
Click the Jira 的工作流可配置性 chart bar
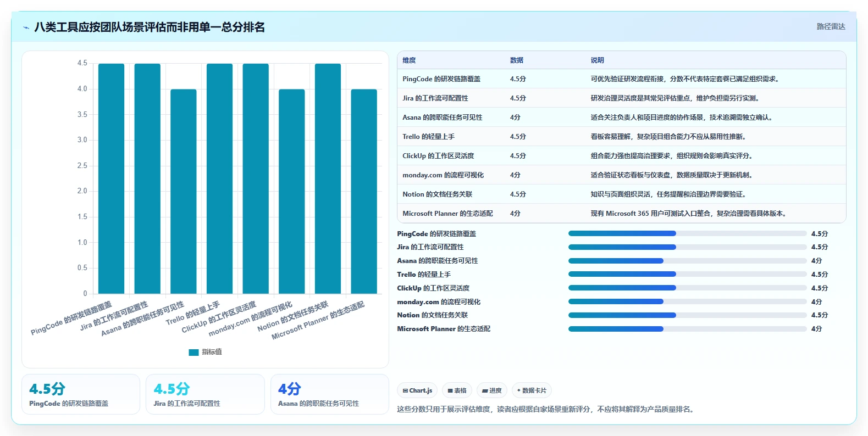point(147,178)
